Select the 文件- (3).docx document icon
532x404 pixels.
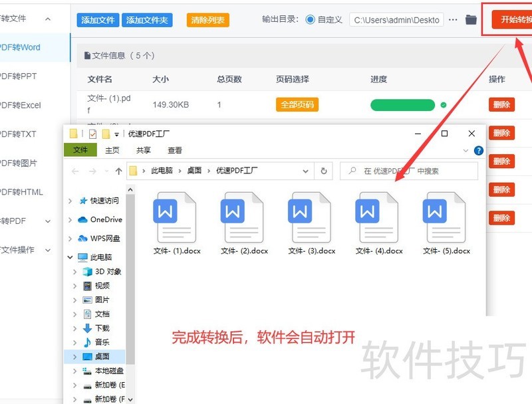(311, 217)
